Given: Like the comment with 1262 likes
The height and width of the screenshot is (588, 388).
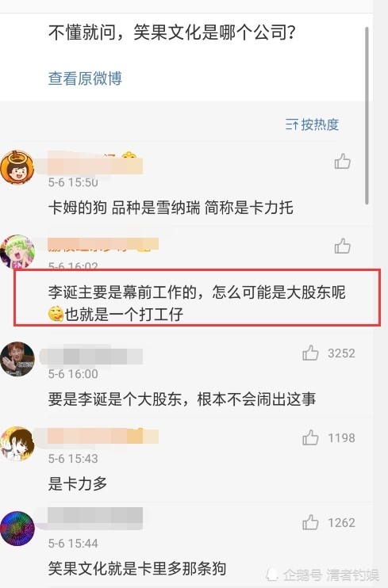Looking at the screenshot, I should [x=310, y=522].
